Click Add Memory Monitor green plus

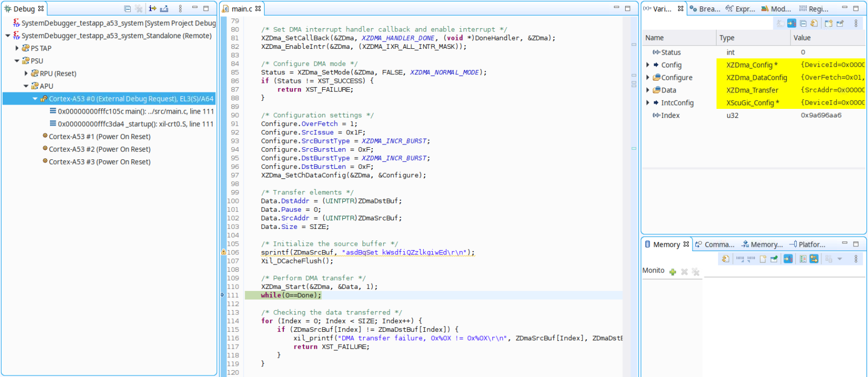[673, 272]
